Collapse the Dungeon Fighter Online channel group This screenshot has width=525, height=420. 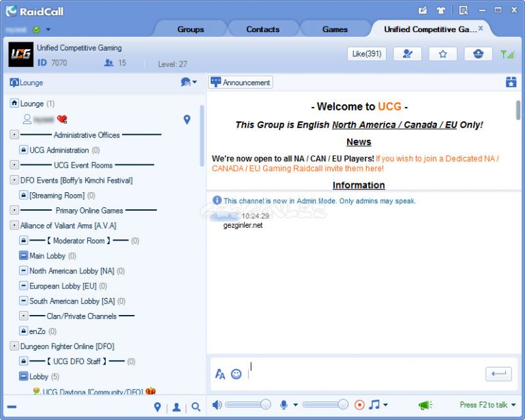pyautogui.click(x=14, y=346)
